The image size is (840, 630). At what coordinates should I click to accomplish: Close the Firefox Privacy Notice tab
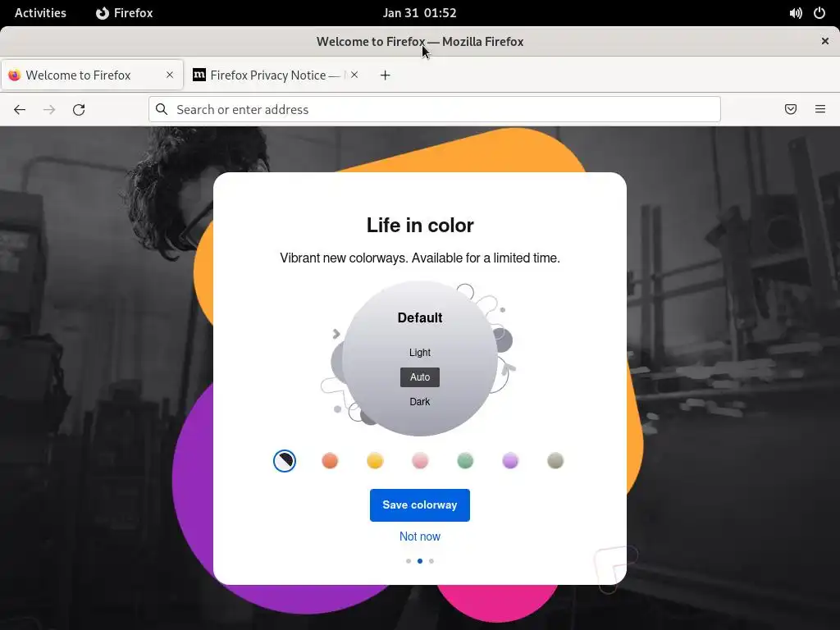coord(354,75)
